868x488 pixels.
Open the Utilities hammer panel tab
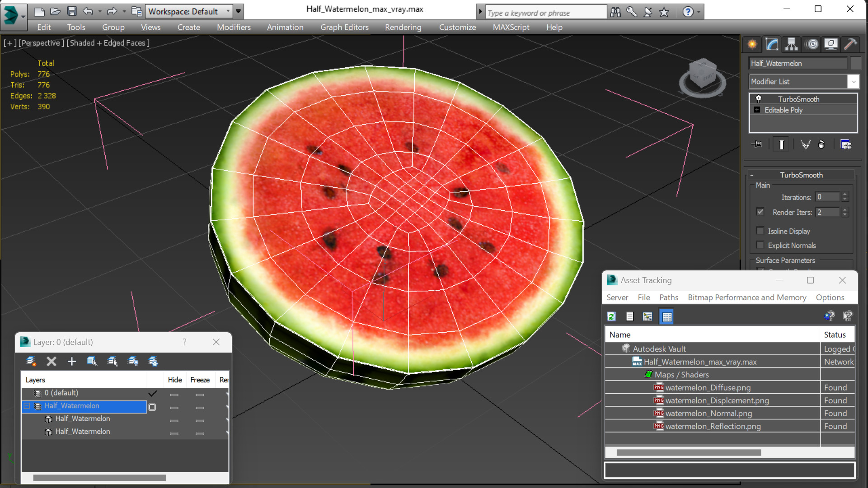850,44
